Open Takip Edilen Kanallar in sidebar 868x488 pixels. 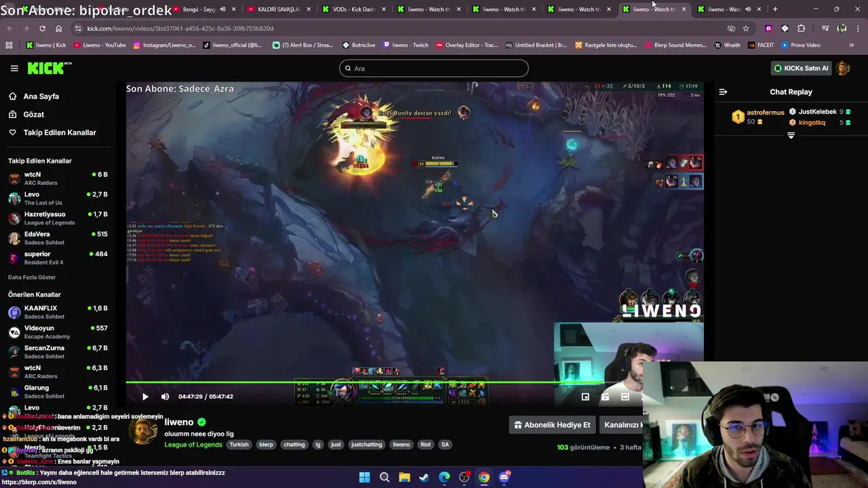(60, 133)
